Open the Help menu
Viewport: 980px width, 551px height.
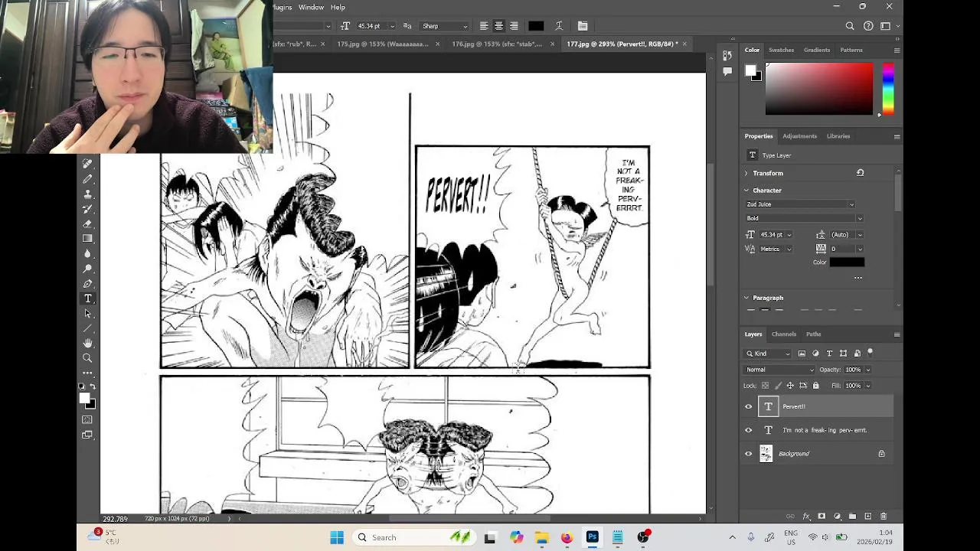click(x=338, y=8)
